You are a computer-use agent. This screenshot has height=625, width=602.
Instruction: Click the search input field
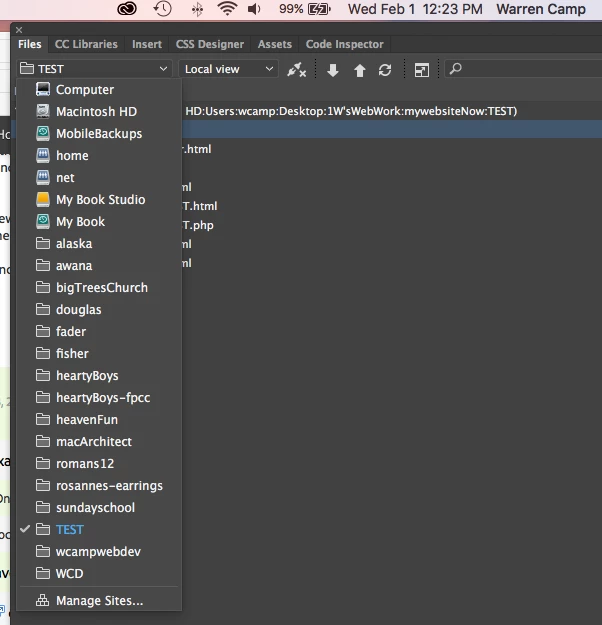click(x=523, y=69)
